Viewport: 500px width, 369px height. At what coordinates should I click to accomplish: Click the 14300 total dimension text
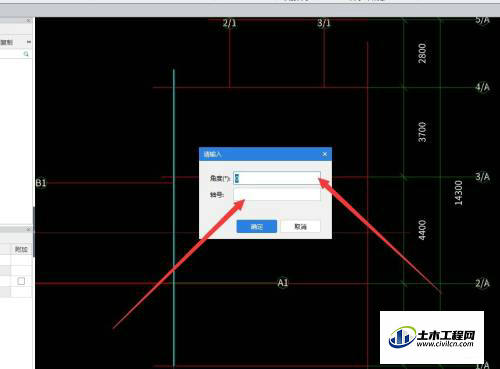tap(459, 193)
